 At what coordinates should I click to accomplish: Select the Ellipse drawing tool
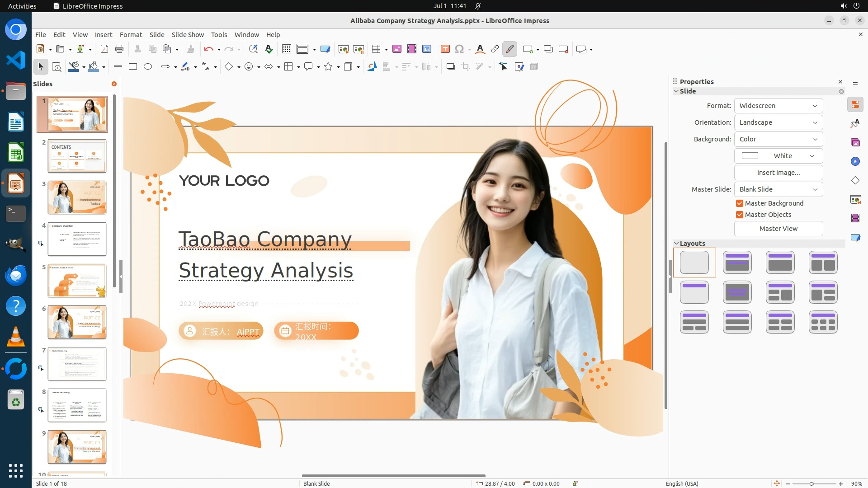pyautogui.click(x=148, y=67)
